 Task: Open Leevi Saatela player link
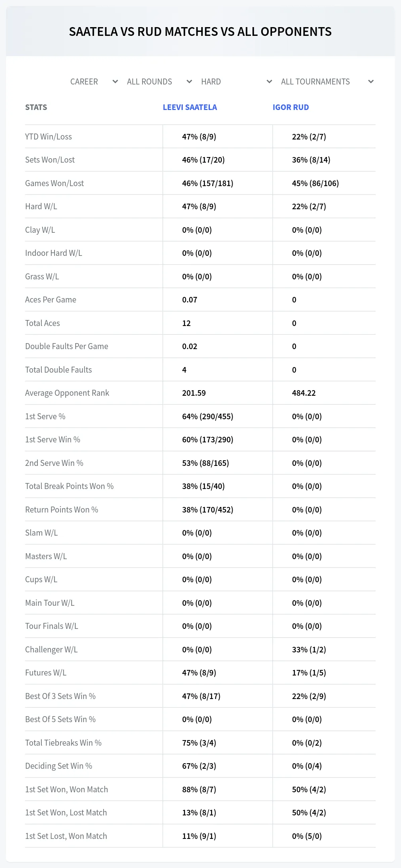tap(190, 107)
